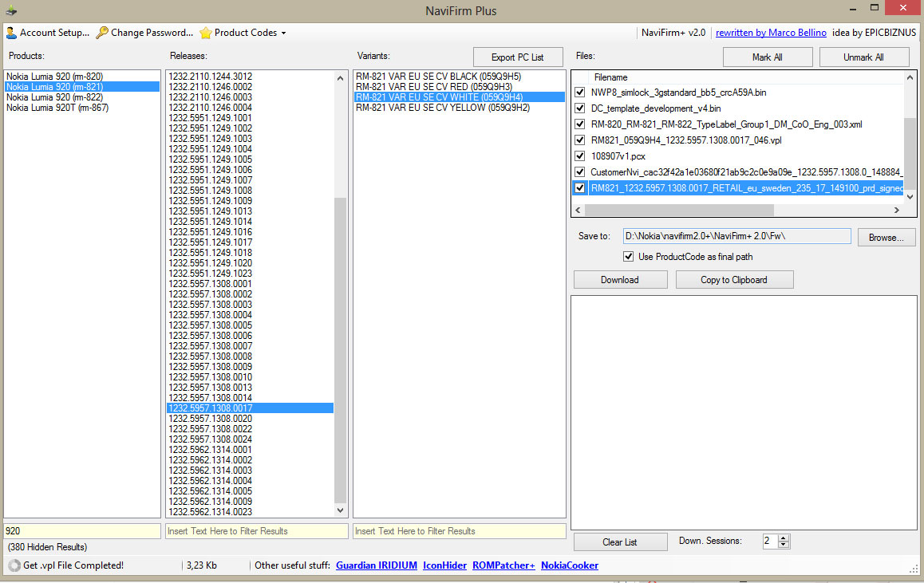Open Guardian IRIDIUM link

[x=377, y=565]
